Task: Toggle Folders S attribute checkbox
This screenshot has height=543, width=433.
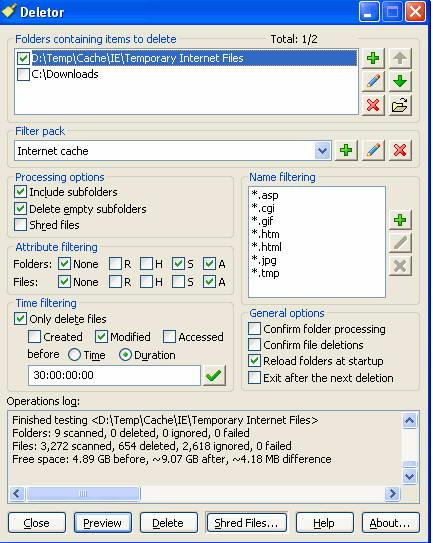Action: tap(178, 264)
